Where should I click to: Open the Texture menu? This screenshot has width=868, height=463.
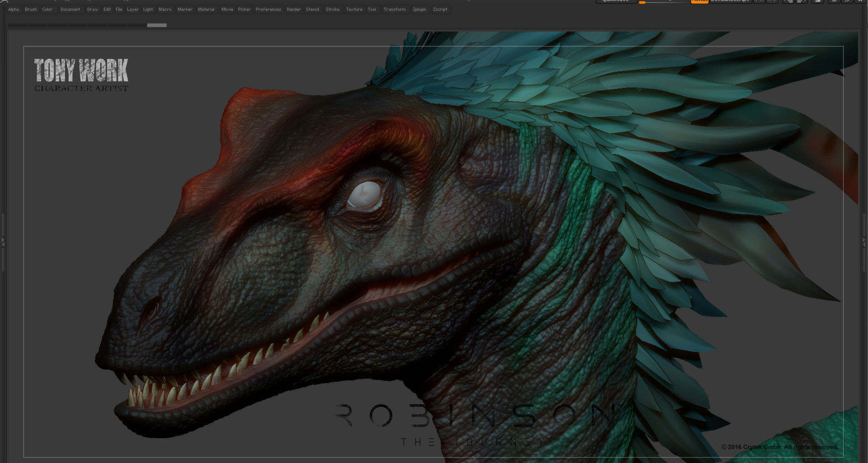[x=354, y=9]
